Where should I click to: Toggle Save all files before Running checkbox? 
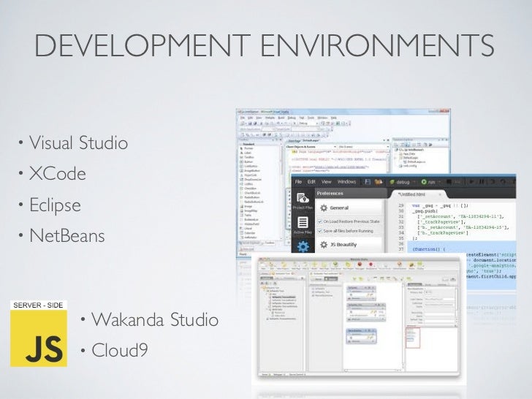[x=319, y=231]
